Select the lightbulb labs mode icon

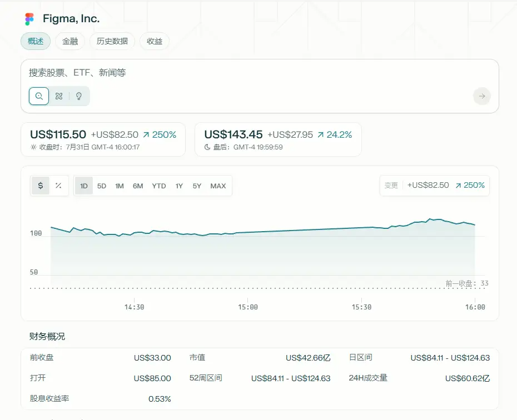(79, 96)
